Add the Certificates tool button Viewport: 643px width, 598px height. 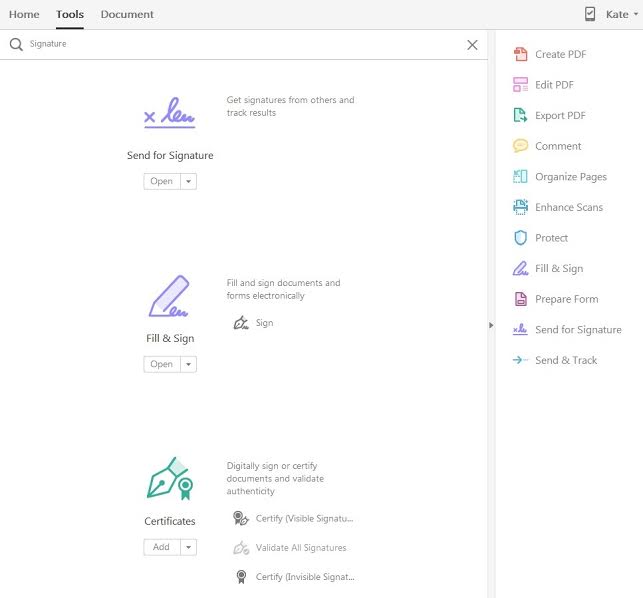click(x=162, y=547)
